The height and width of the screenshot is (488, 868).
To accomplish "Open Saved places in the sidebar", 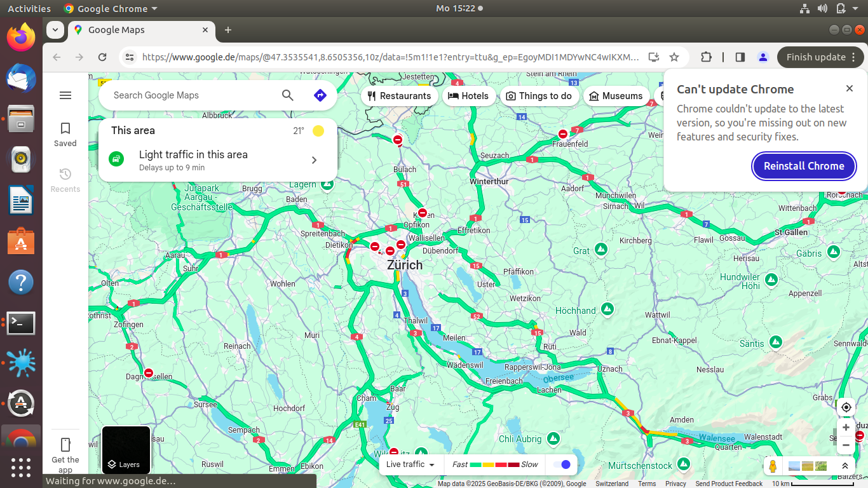I will 65,135.
